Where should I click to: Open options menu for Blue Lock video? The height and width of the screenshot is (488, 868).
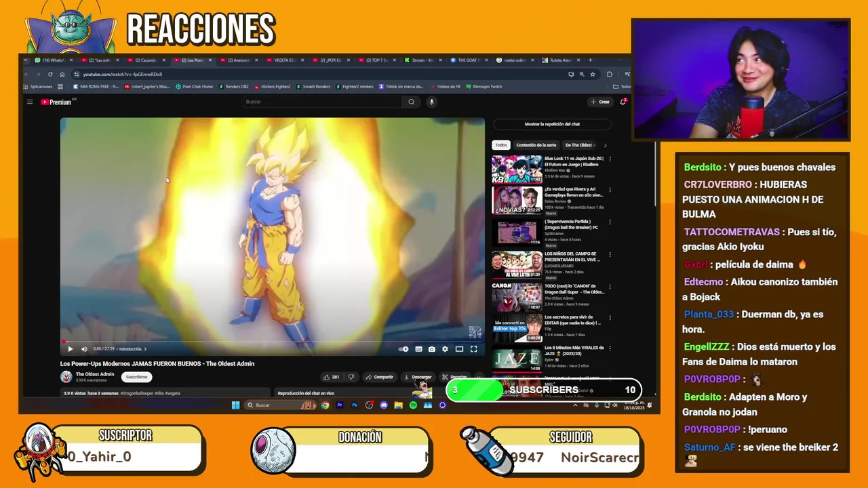610,159
